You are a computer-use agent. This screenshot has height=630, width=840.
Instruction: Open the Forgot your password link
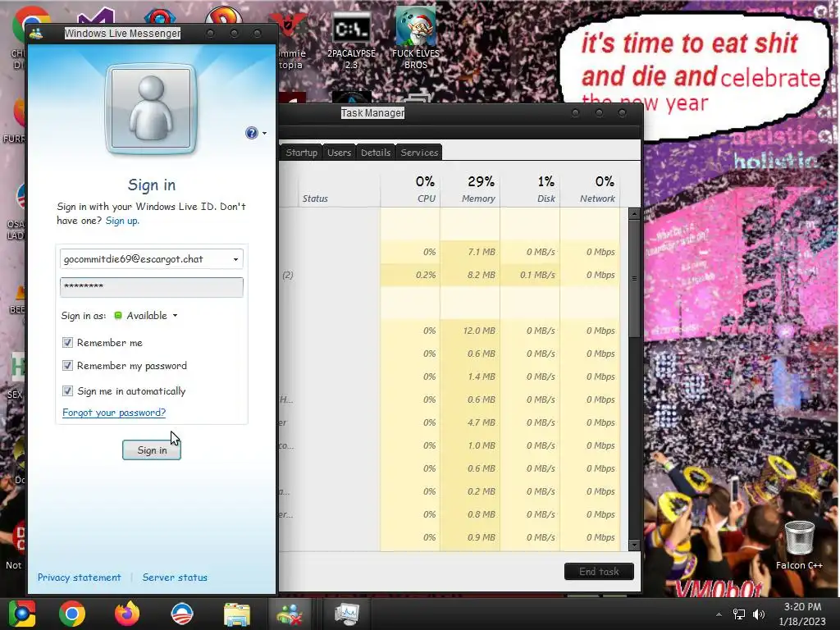point(114,413)
